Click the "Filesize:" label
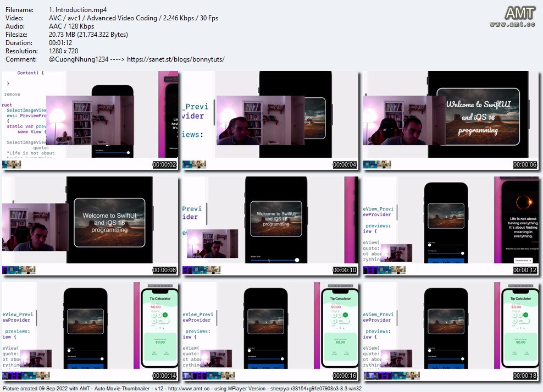 [x=16, y=35]
